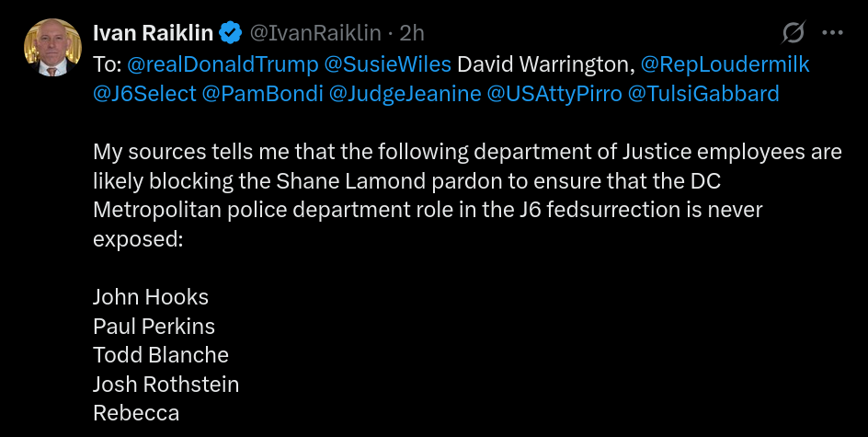Open the Ivan Raiklin display name link
Viewport: 868px width, 437px height.
[154, 33]
